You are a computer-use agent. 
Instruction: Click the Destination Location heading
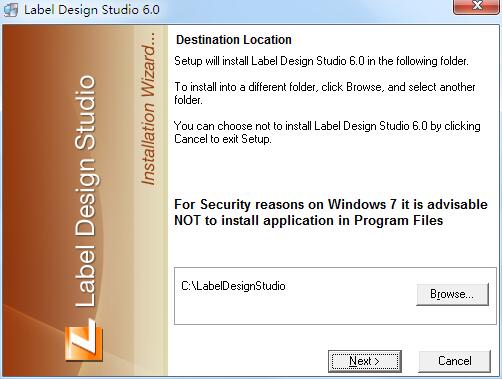point(234,40)
